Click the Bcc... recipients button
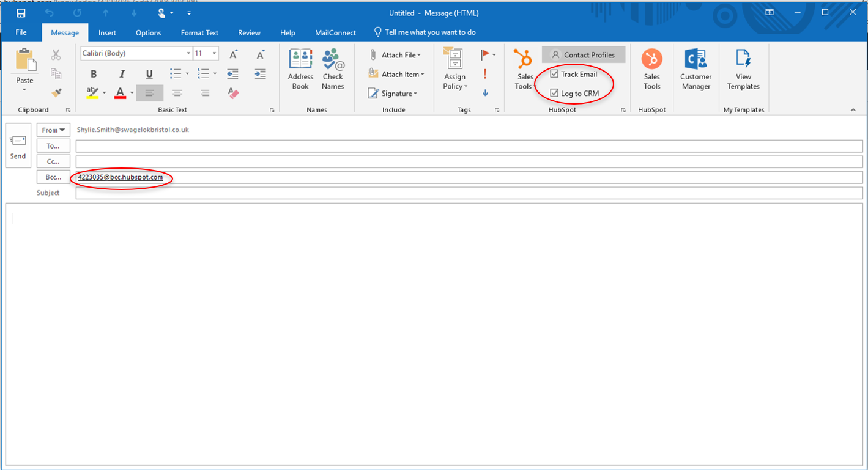Viewport: 868px width, 470px height. click(54, 177)
